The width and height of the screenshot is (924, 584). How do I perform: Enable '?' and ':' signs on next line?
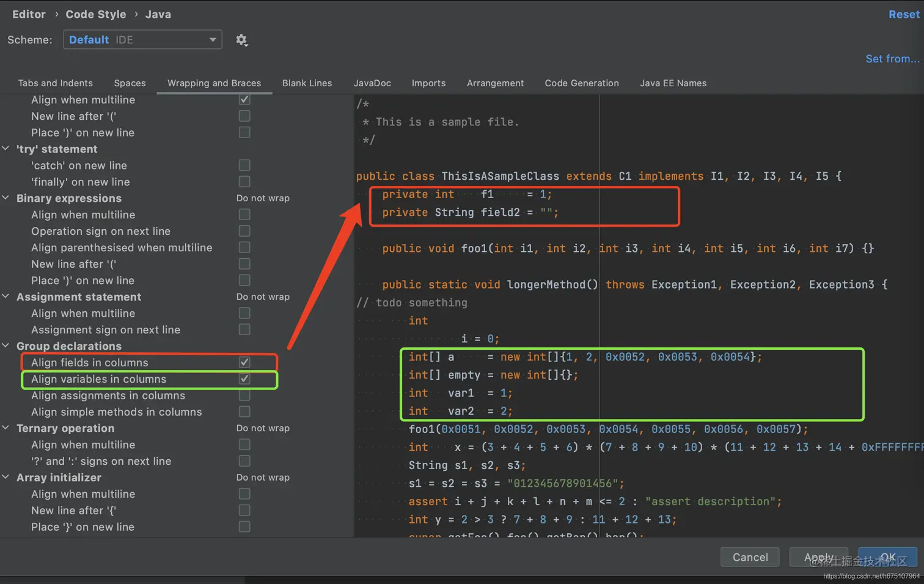(x=244, y=461)
